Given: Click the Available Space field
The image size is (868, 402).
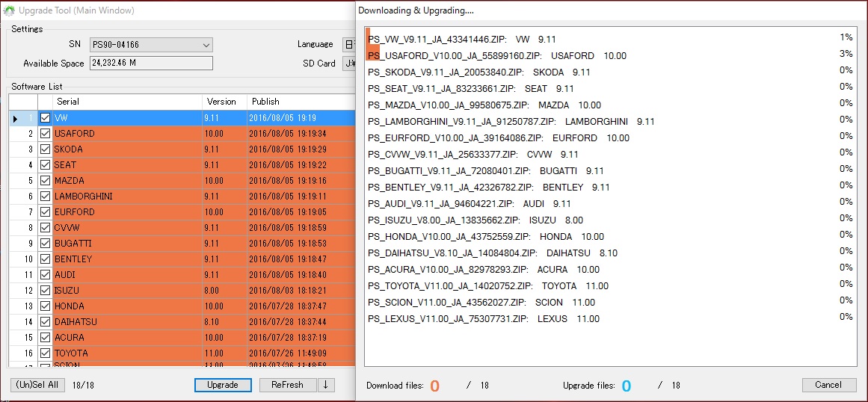Looking at the screenshot, I should coord(151,64).
